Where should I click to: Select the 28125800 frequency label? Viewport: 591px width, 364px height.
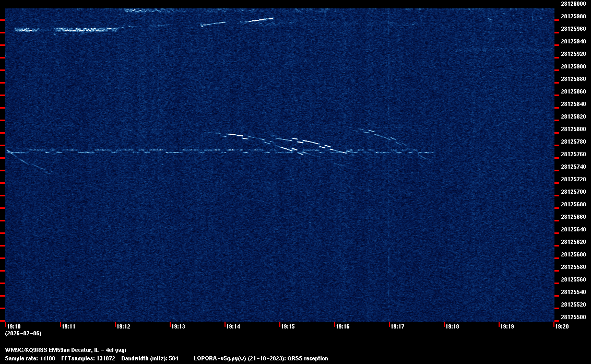pyautogui.click(x=573, y=129)
